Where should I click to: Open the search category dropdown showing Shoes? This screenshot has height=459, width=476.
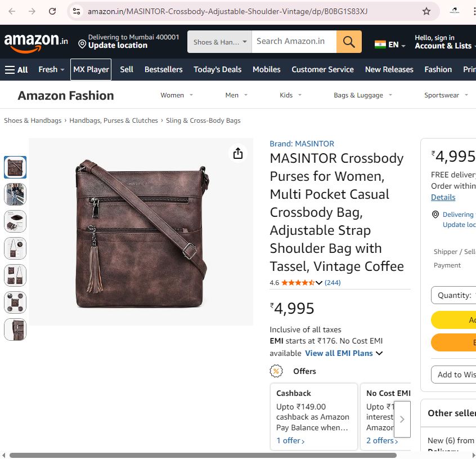pos(219,41)
